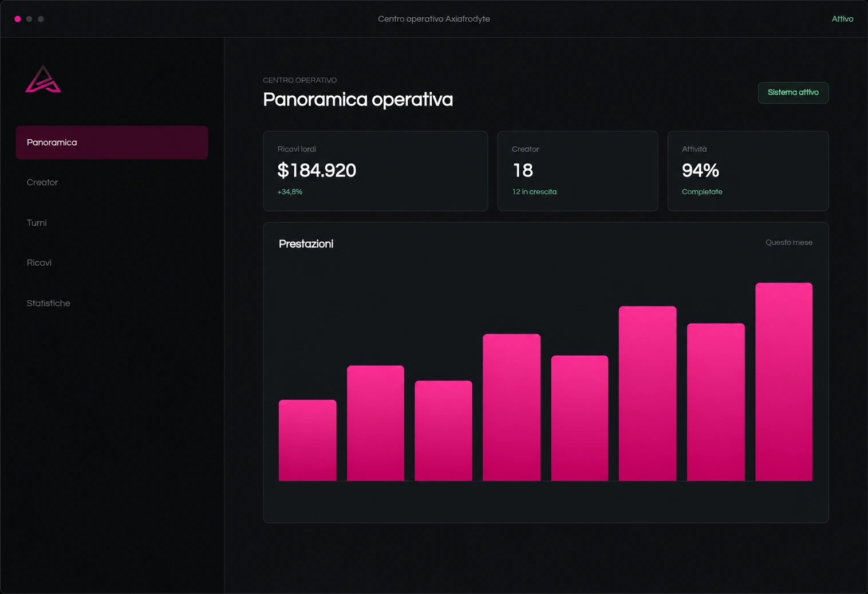Click the pink close window dot

click(18, 19)
